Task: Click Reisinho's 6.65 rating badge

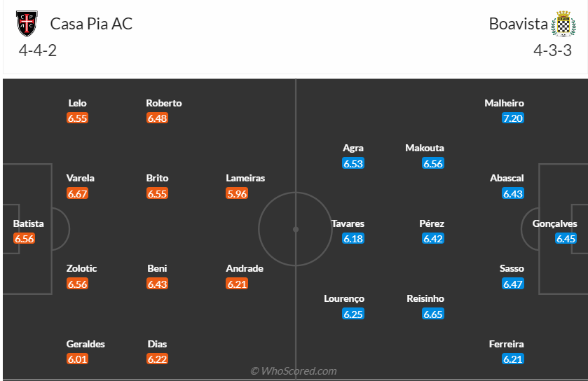Action: [433, 314]
